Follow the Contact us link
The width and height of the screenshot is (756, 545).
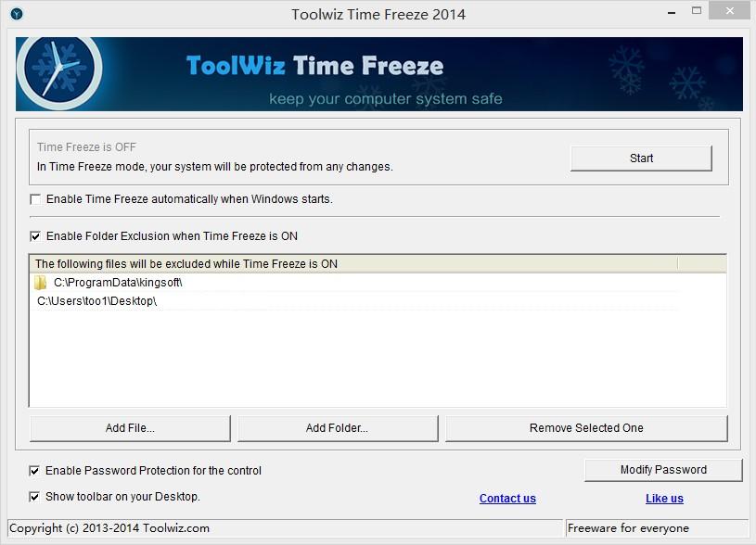pos(507,499)
